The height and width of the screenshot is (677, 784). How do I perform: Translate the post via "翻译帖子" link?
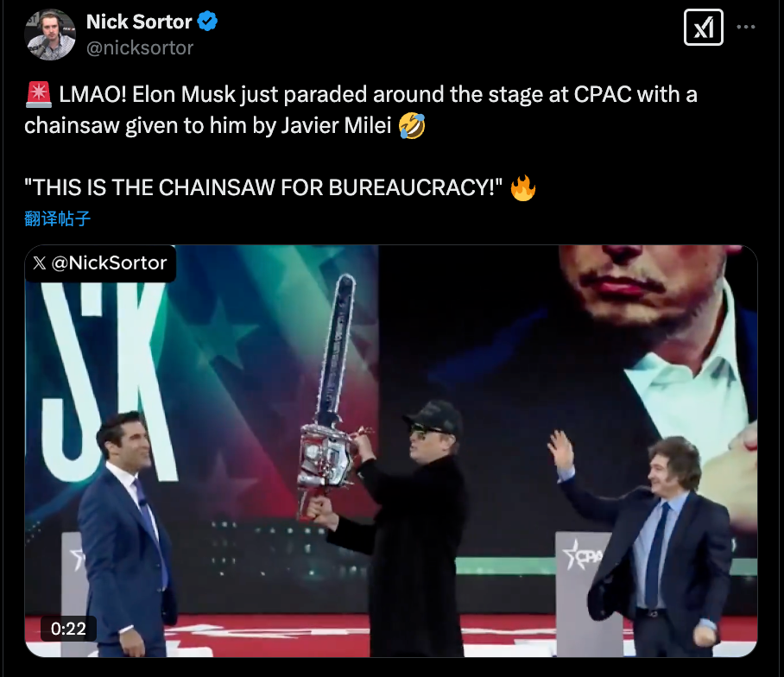point(57,218)
